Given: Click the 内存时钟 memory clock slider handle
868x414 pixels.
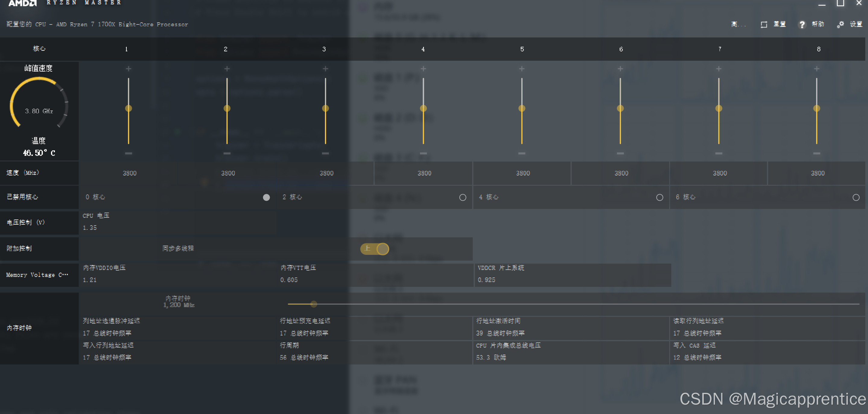Looking at the screenshot, I should pyautogui.click(x=314, y=304).
